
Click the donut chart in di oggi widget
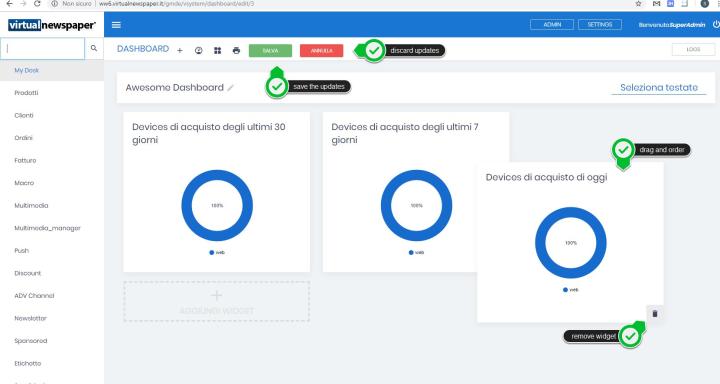(x=571, y=243)
